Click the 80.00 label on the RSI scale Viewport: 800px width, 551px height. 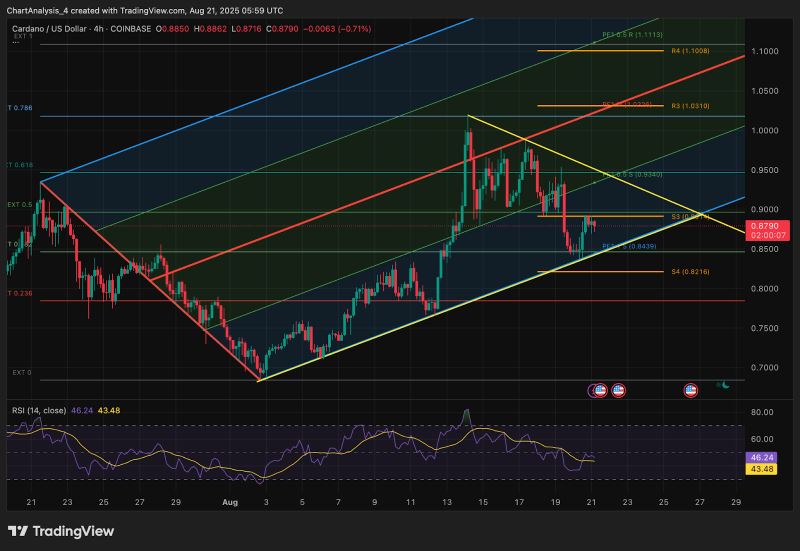click(x=763, y=411)
